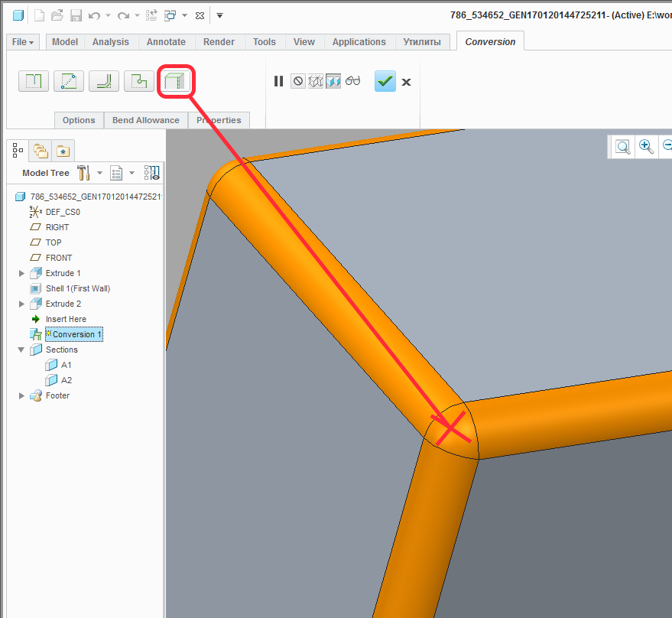
Task: Click the Save disk icon in top toolbar
Action: click(76, 15)
